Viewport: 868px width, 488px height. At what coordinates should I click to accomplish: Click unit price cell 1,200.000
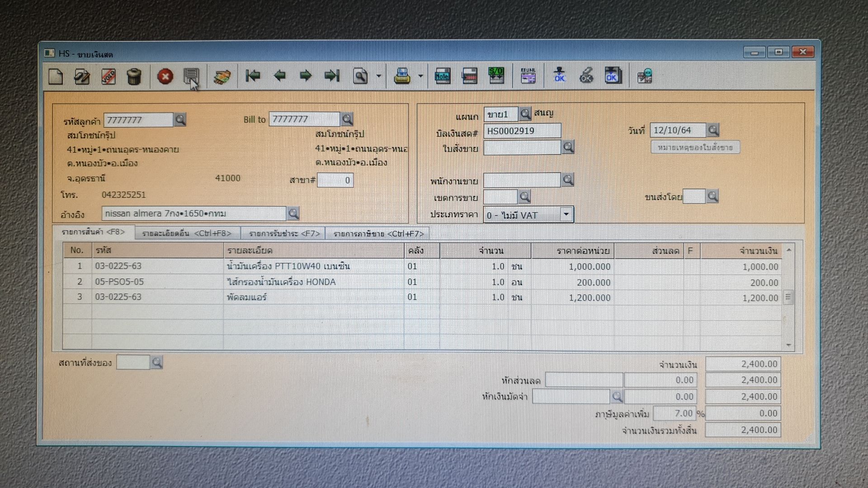(x=573, y=297)
